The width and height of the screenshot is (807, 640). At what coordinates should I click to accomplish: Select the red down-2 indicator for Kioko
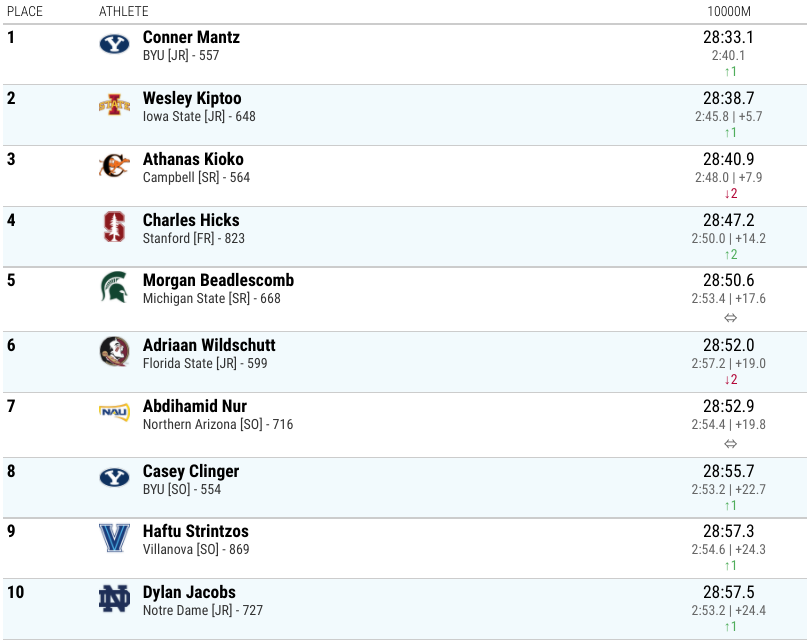coord(731,193)
